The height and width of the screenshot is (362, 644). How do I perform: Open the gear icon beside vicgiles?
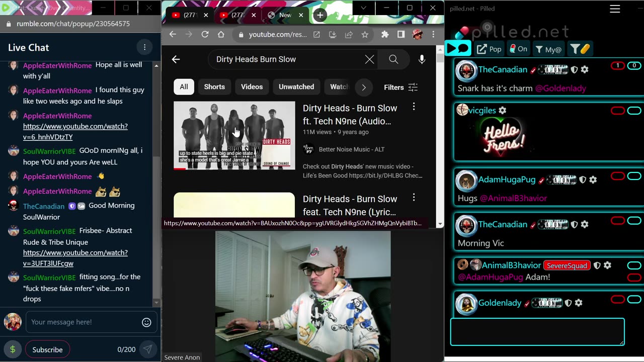502,110
